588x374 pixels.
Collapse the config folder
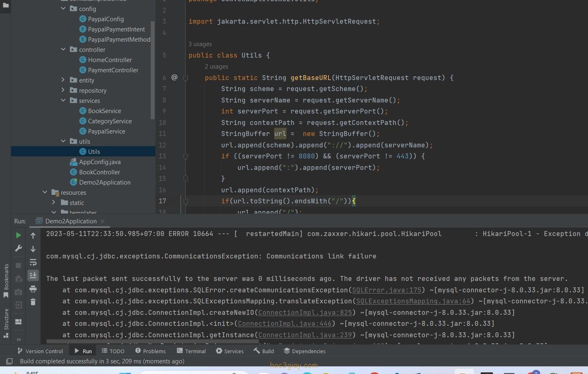point(63,9)
